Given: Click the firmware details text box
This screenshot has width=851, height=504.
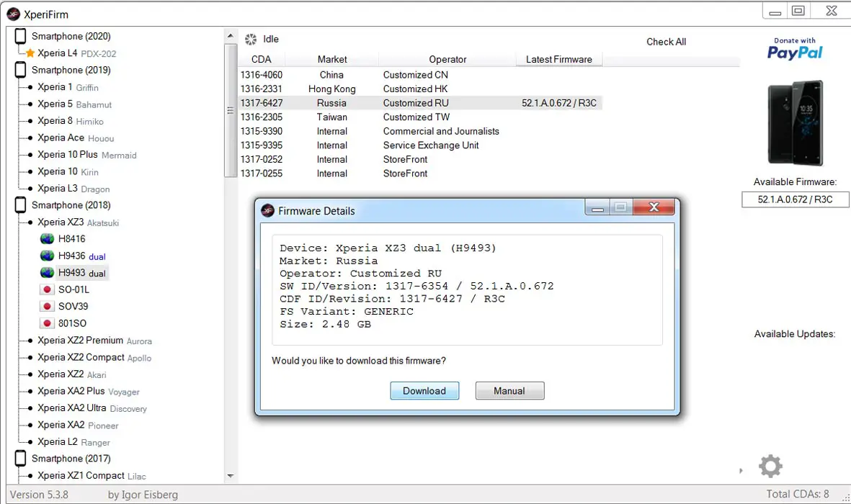Looking at the screenshot, I should (x=467, y=289).
